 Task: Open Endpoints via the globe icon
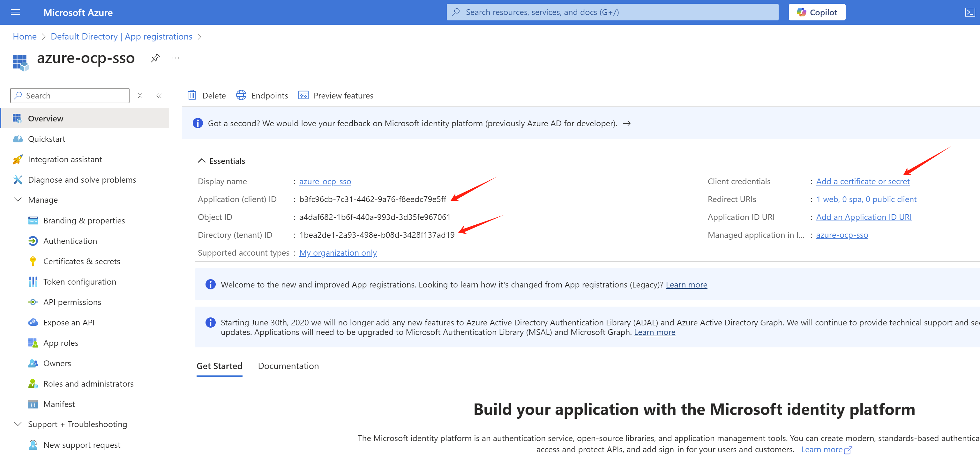(241, 95)
